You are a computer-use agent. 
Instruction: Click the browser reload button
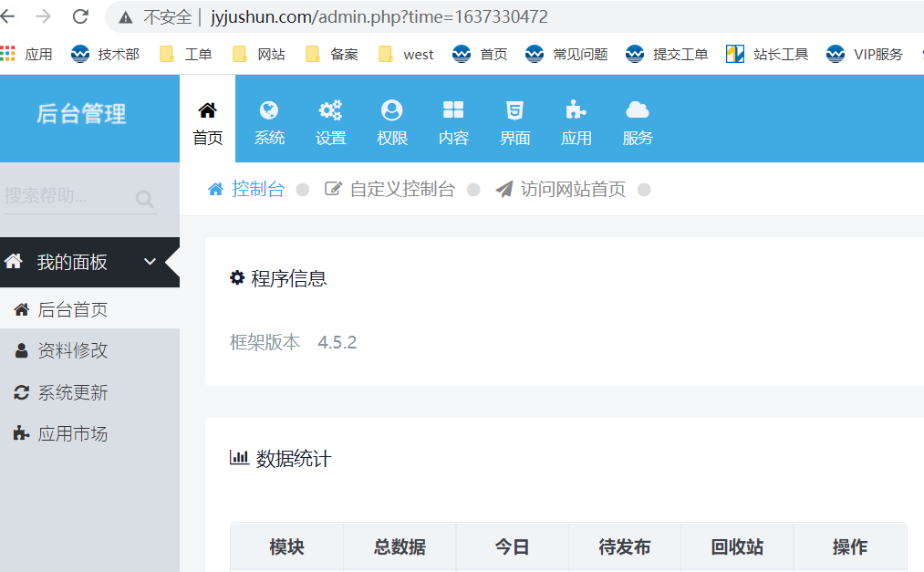80,16
